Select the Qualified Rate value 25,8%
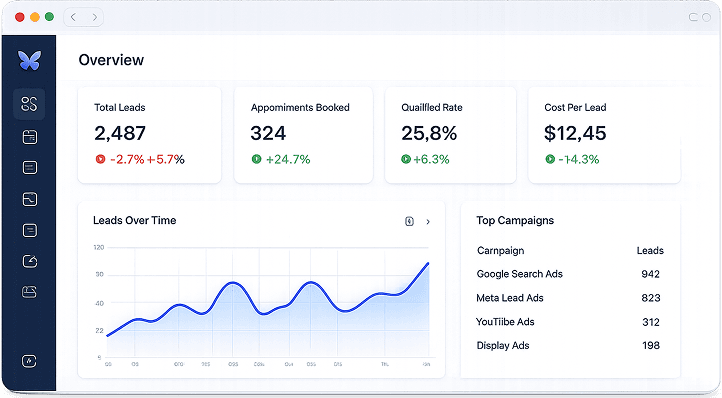Screen dimensions: 722x398 point(429,133)
